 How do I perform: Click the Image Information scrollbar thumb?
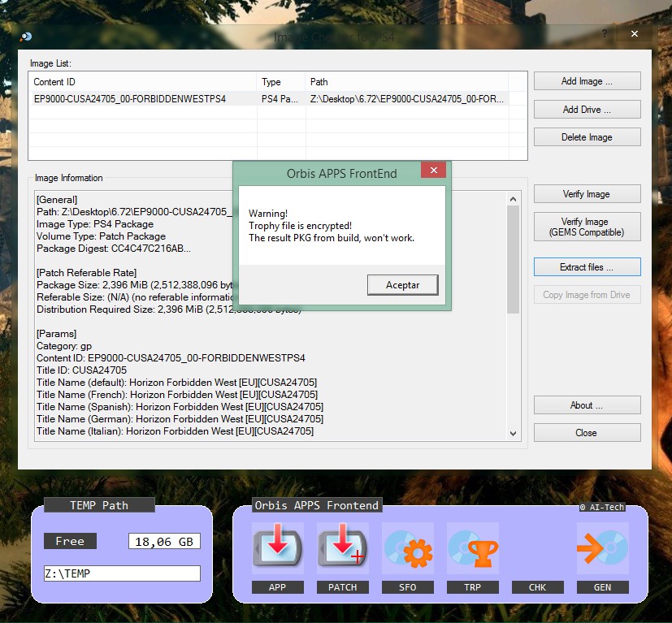point(513,260)
